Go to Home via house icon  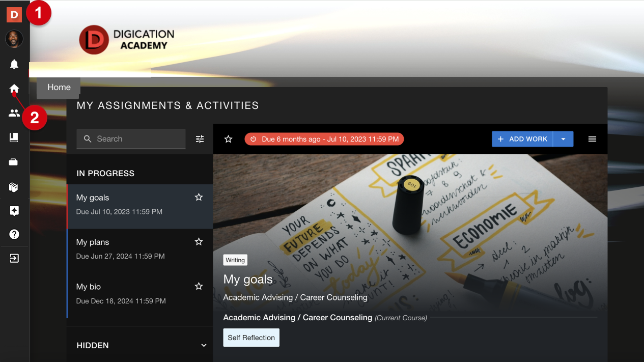[14, 89]
